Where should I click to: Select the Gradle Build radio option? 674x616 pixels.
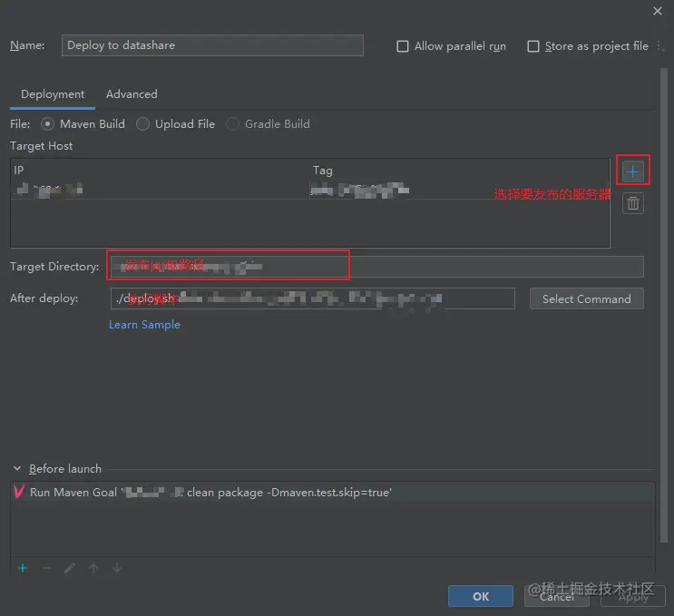click(232, 123)
